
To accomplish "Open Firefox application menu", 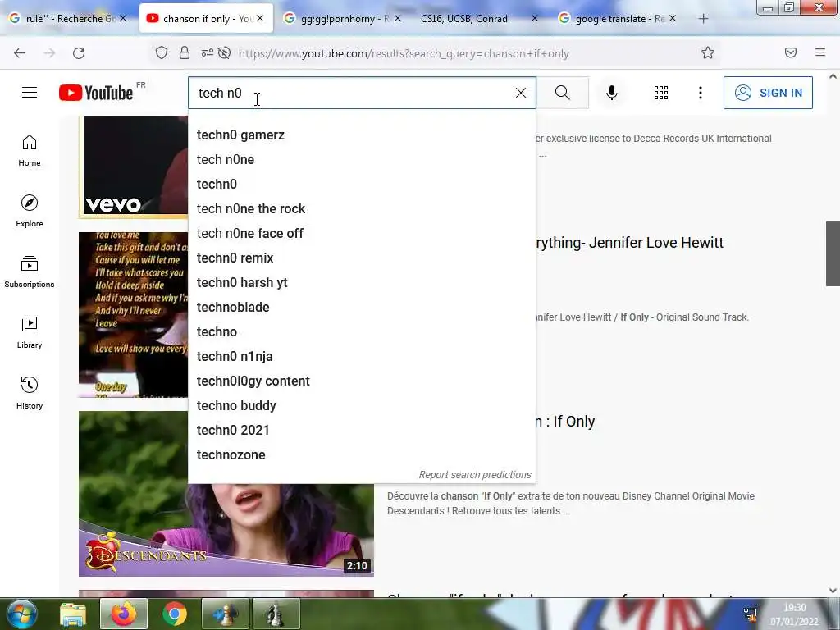I will click(820, 52).
